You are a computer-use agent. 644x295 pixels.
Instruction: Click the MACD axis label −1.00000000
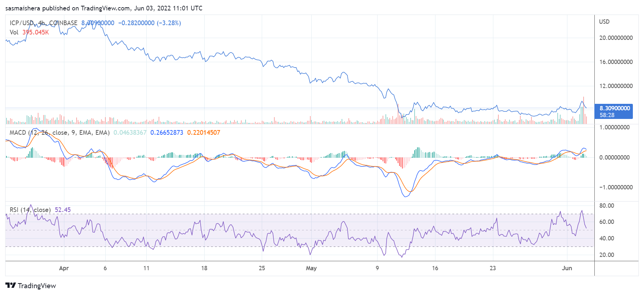[616, 187]
